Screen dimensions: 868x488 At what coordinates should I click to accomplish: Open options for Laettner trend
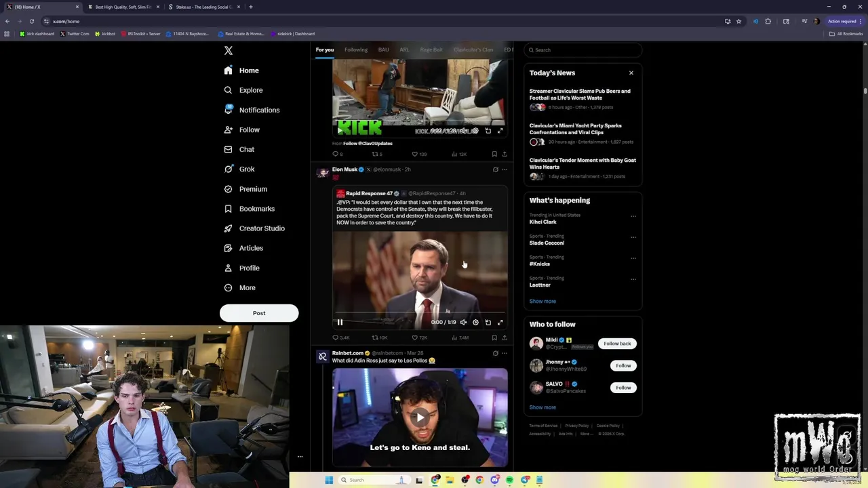click(633, 279)
